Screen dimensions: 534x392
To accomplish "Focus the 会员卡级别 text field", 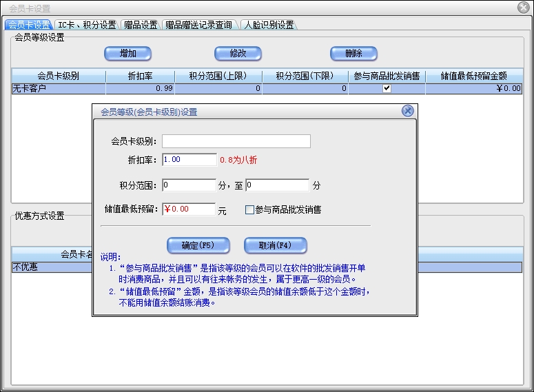I will pos(236,141).
